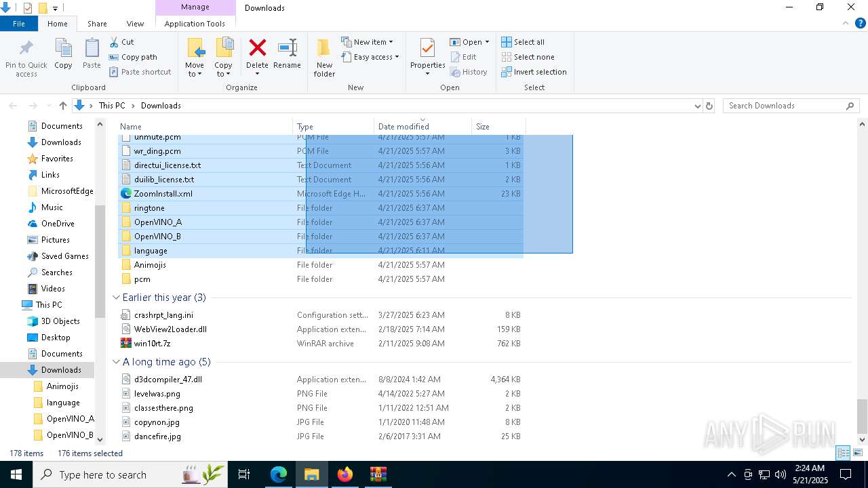Open the File menu tab
This screenshot has height=488, width=868.
point(19,24)
